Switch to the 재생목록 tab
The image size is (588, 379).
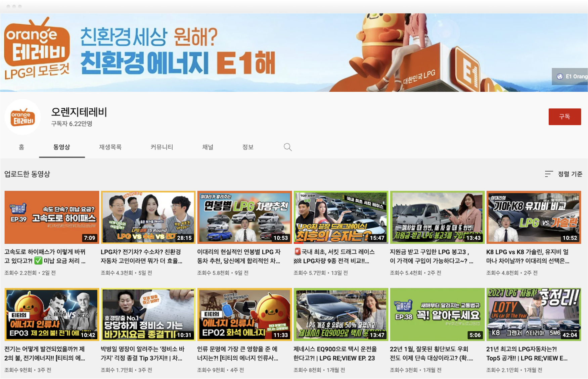tap(111, 147)
